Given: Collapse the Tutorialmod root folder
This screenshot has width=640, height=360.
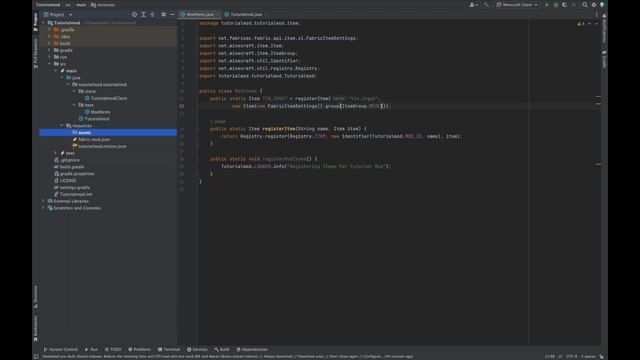Looking at the screenshot, I should pyautogui.click(x=43, y=23).
